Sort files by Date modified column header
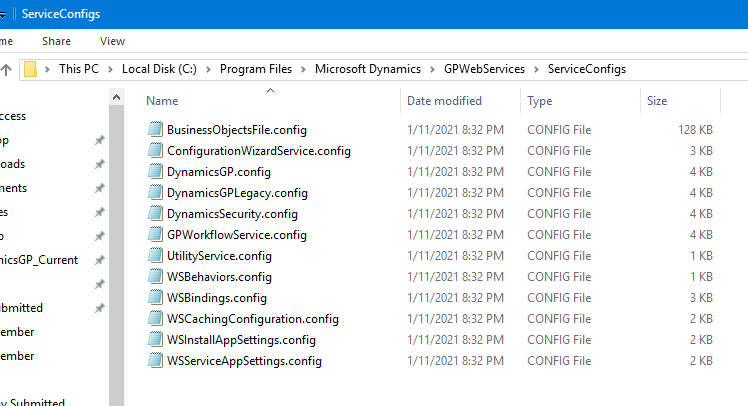This screenshot has height=406, width=748. point(444,101)
